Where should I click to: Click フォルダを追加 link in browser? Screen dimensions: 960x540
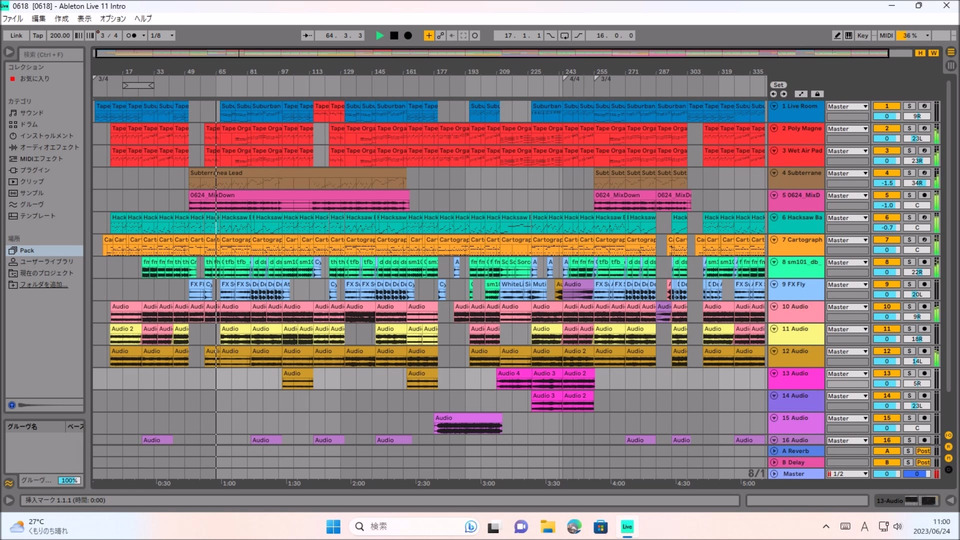pos(43,285)
